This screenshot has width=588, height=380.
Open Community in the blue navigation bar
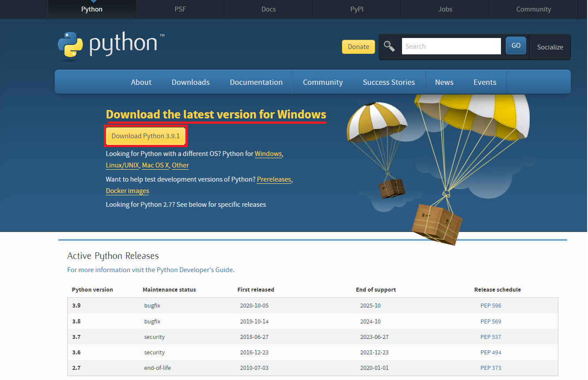323,82
